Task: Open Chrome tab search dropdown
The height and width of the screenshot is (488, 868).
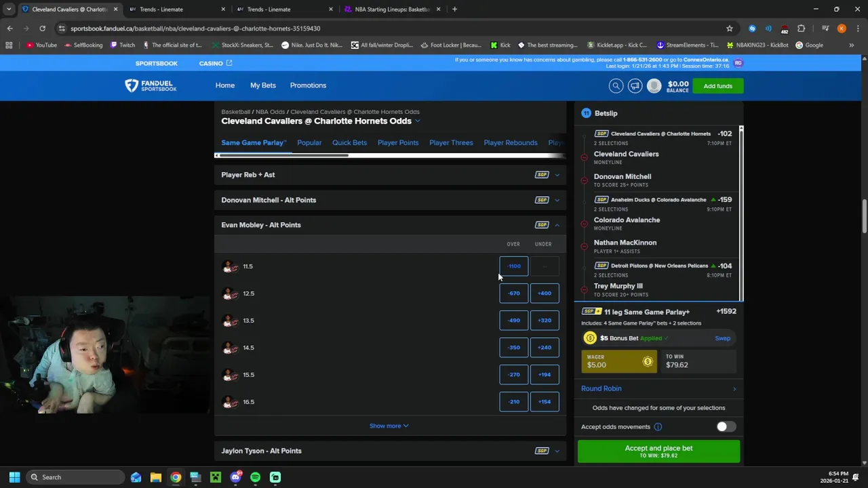Action: click(9, 9)
